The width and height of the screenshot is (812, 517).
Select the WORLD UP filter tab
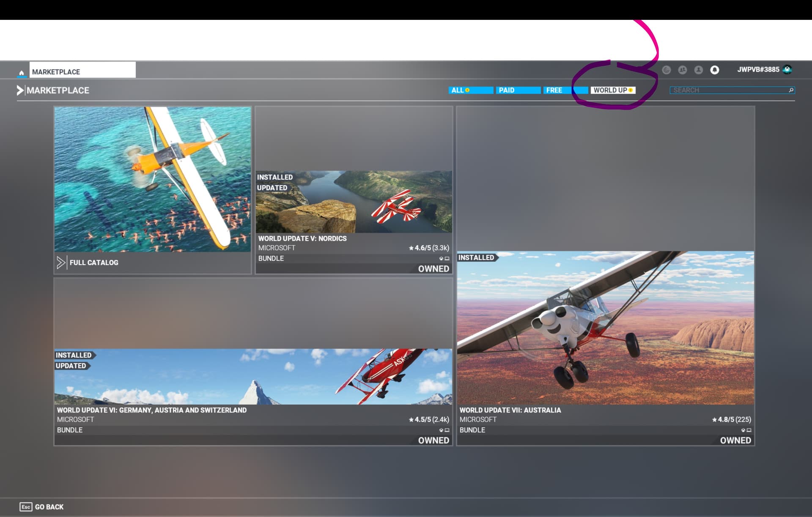point(612,90)
